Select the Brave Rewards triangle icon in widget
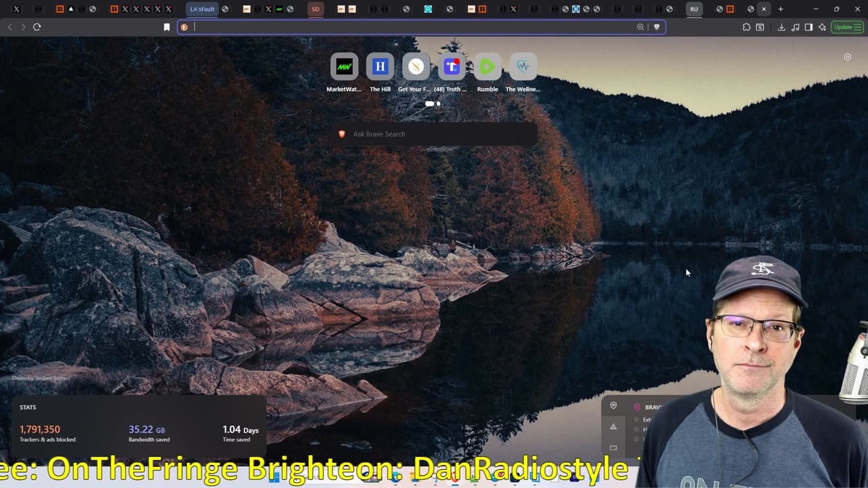 [x=614, y=427]
